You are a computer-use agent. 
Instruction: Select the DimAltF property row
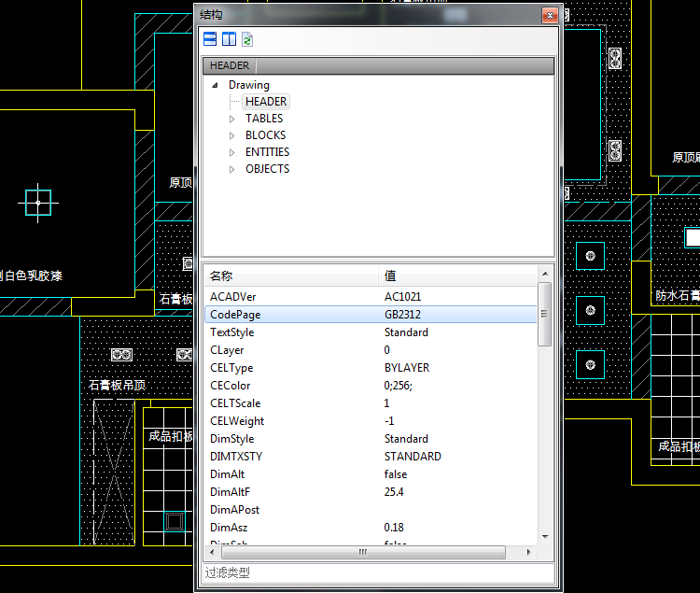pos(371,492)
